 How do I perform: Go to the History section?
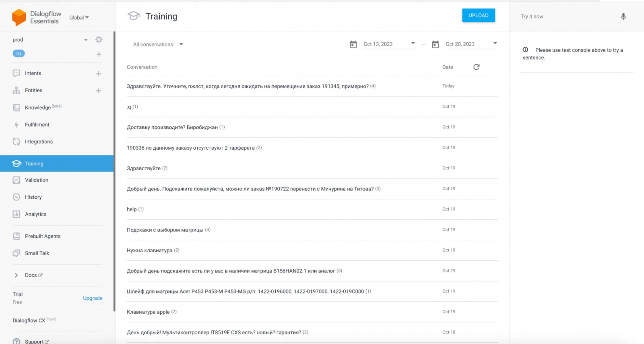33,197
